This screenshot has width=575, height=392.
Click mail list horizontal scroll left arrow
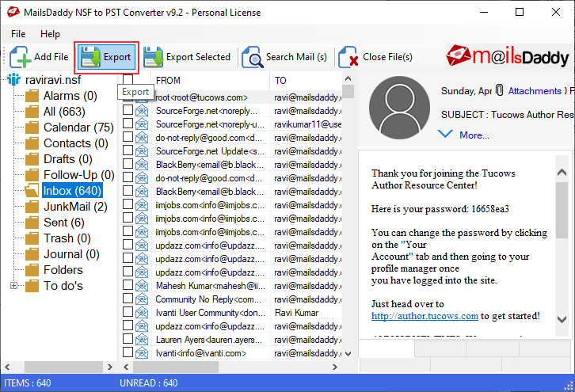pos(126,367)
